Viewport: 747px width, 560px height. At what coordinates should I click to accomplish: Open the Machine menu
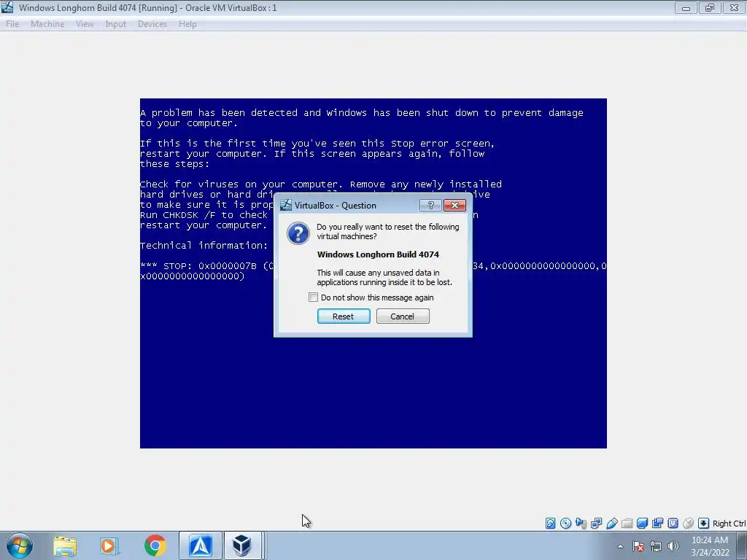pos(47,24)
